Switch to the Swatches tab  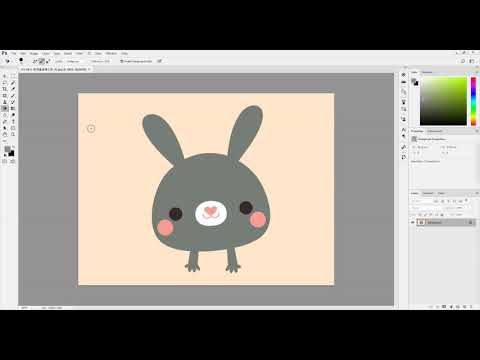click(x=427, y=72)
